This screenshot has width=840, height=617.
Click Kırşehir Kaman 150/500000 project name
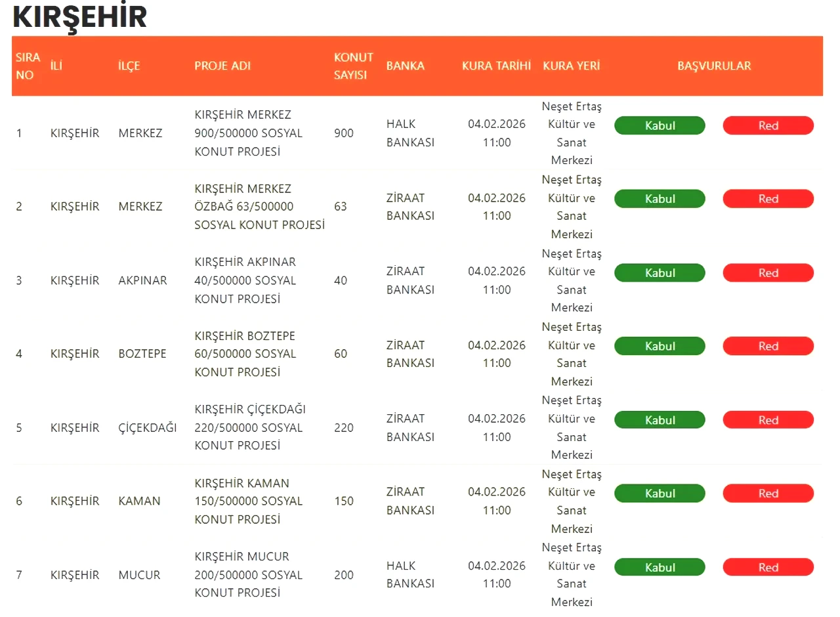249,501
